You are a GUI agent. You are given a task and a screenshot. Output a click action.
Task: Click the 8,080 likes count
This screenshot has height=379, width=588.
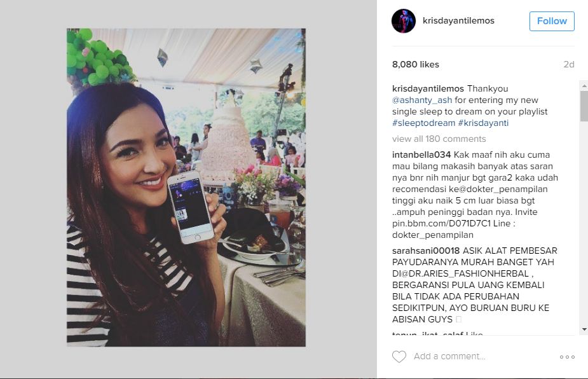(x=416, y=64)
